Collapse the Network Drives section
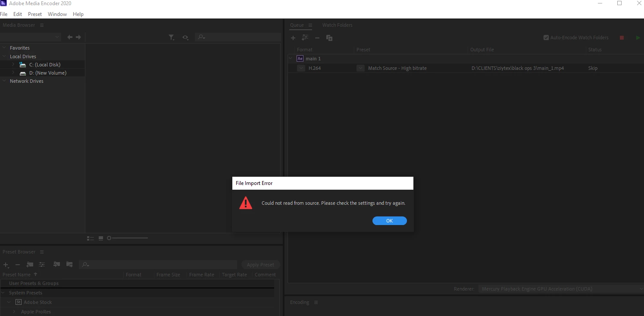Viewport: 644px width, 316px height. (x=4, y=81)
